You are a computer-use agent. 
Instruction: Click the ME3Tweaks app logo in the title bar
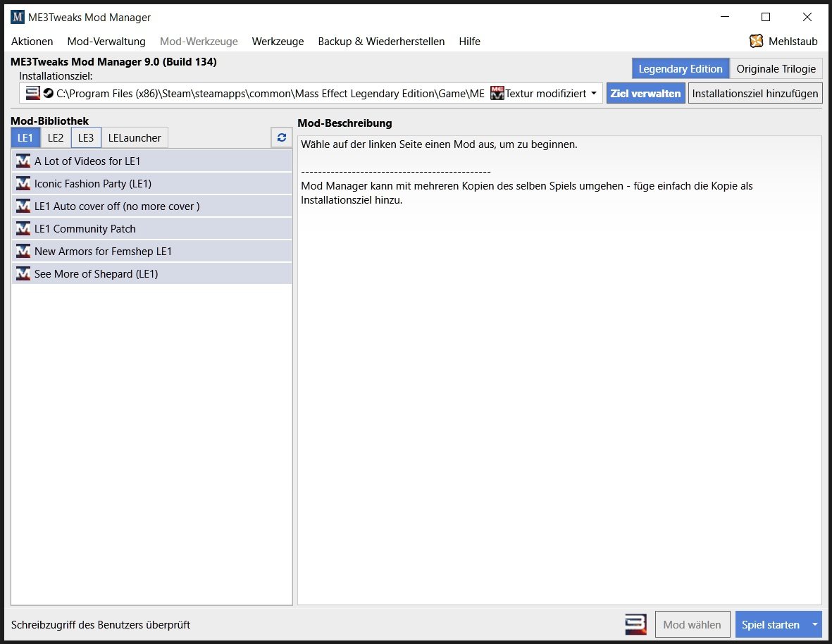18,17
